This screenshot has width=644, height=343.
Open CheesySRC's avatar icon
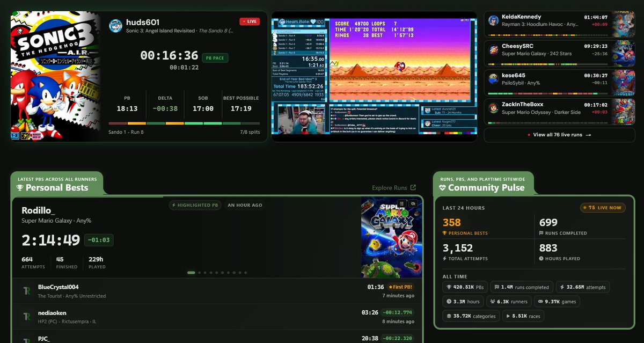point(494,50)
